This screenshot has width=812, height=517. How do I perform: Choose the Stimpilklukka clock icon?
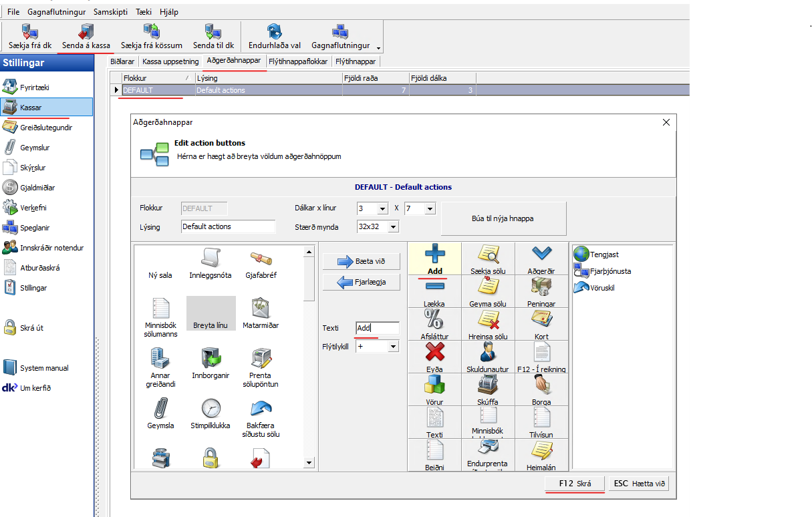pyautogui.click(x=211, y=407)
